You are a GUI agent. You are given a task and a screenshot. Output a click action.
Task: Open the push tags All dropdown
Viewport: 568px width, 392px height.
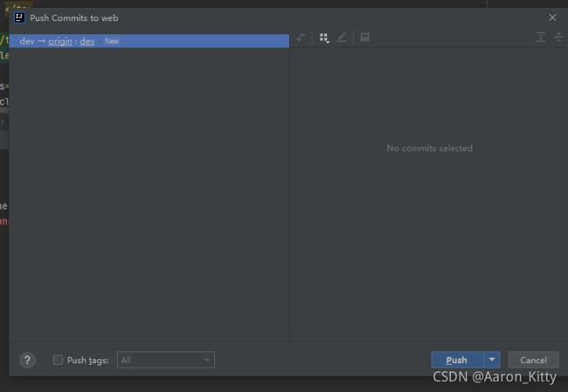click(166, 360)
